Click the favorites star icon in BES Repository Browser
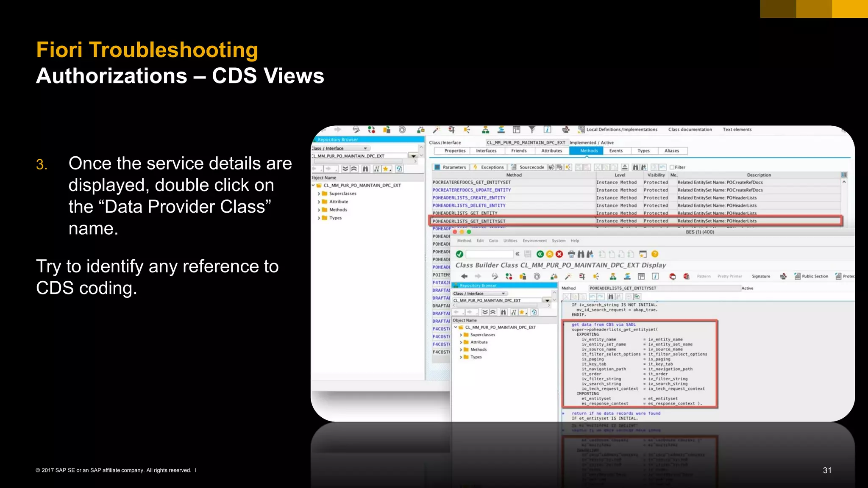868x488 pixels. [523, 312]
